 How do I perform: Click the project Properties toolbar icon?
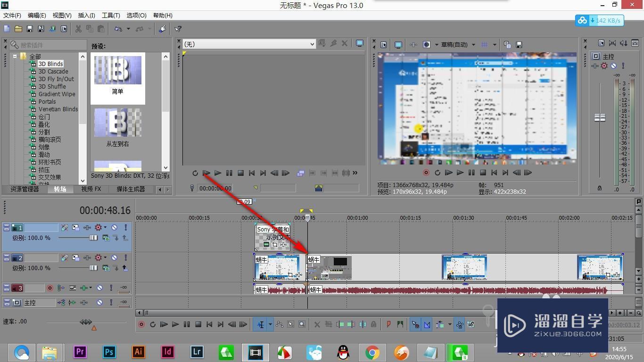[64, 29]
